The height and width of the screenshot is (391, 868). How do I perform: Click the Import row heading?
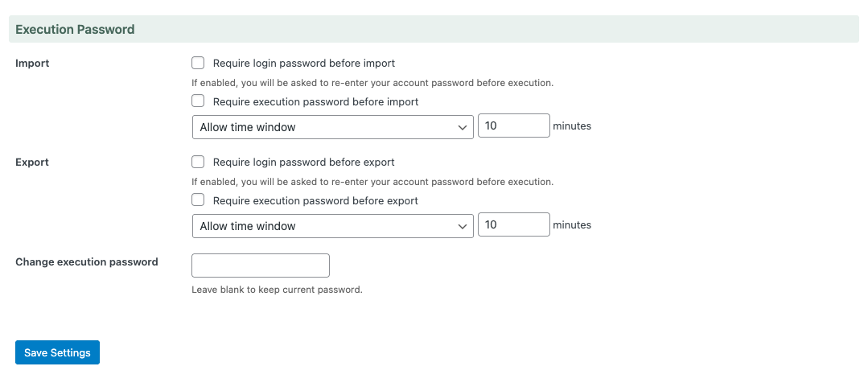[32, 64]
